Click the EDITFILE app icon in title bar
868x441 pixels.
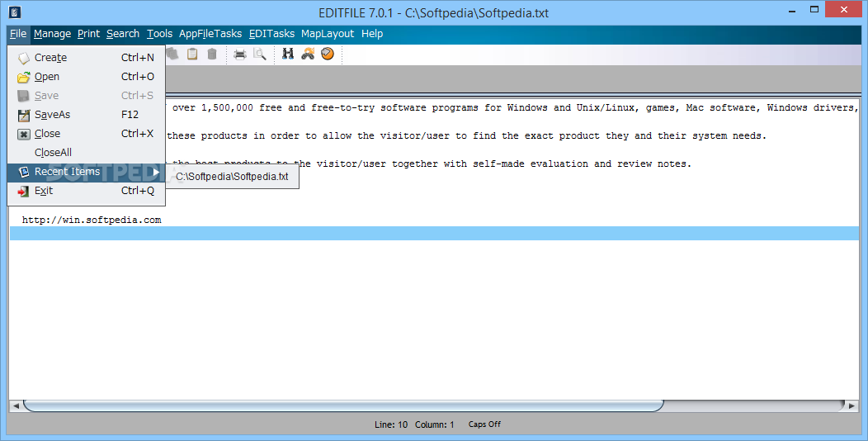tap(15, 12)
